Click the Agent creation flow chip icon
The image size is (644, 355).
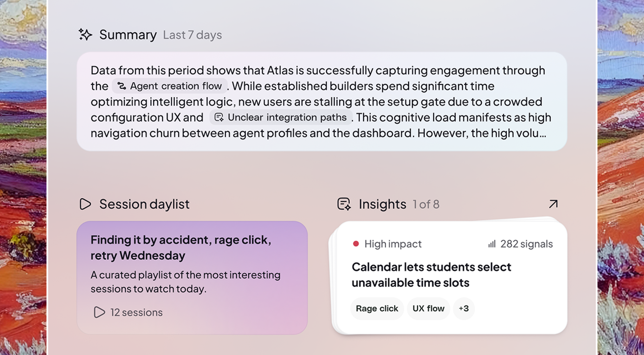click(121, 86)
